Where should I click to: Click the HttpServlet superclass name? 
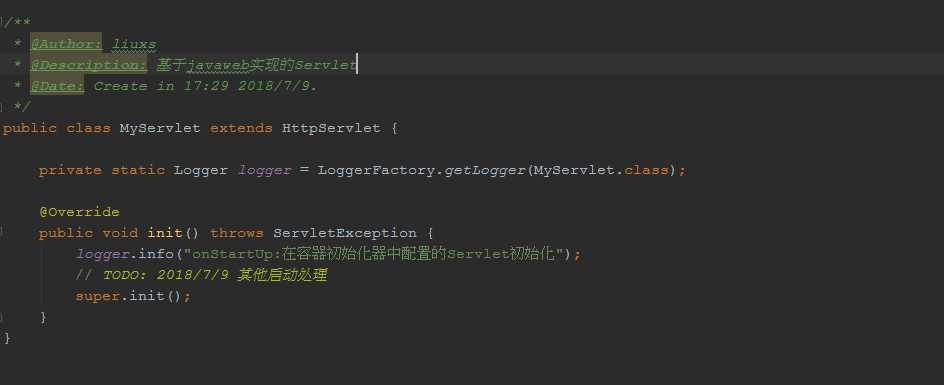(331, 128)
